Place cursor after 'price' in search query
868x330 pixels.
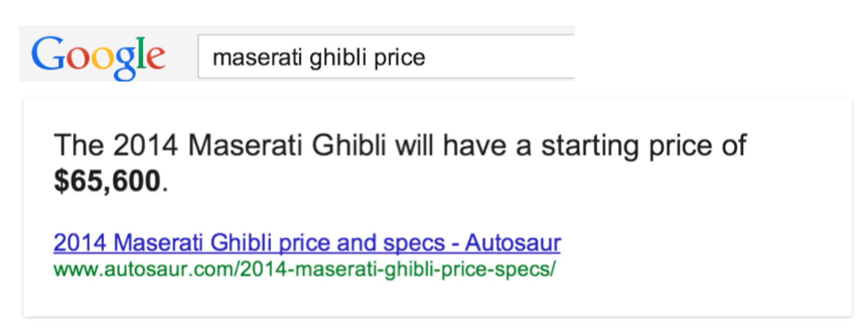426,57
